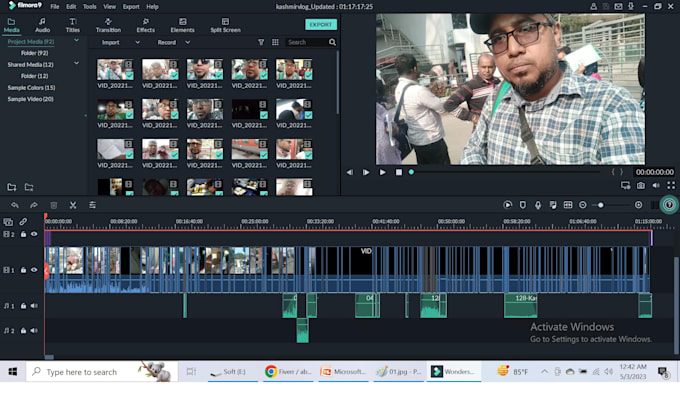Open Chrome Fiverr window in taskbar
Image resolution: width=680 pixels, height=409 pixels.
point(288,372)
